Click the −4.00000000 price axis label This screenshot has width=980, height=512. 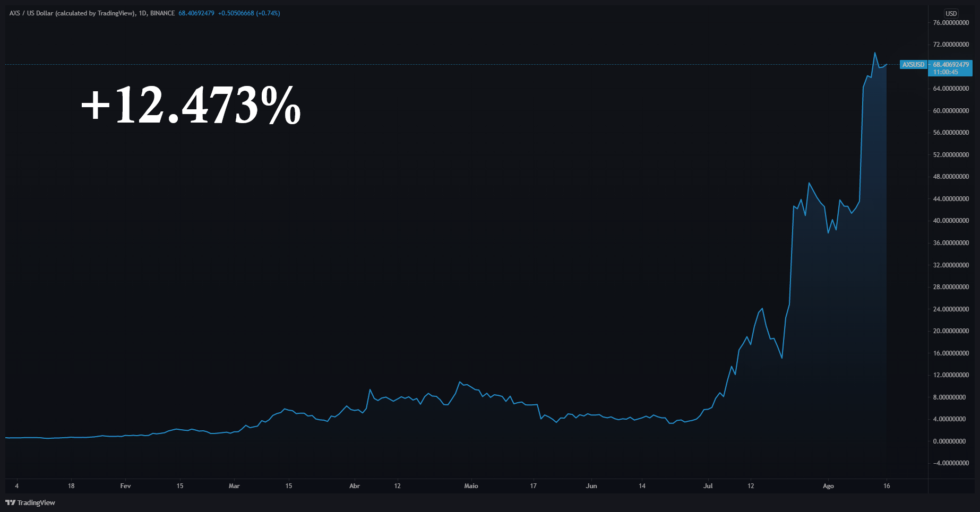(x=951, y=463)
